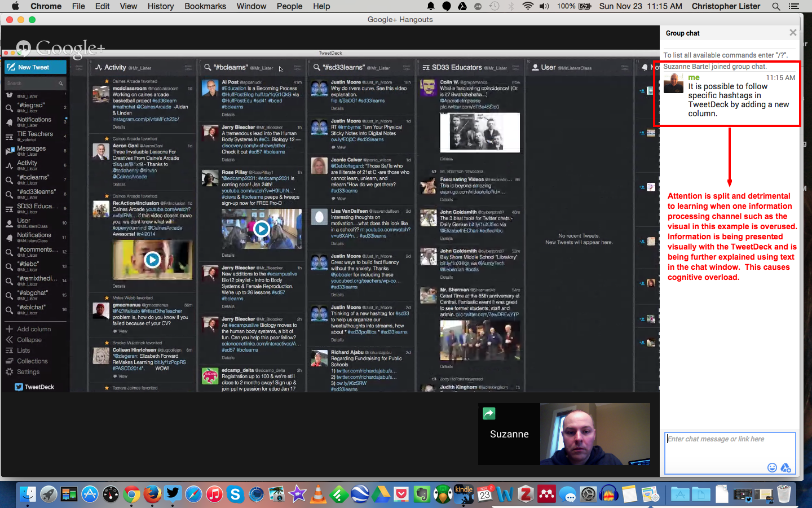812x508 pixels.
Task: Play the Re:Action4Inclusion tweet video
Action: pyautogui.click(x=152, y=260)
